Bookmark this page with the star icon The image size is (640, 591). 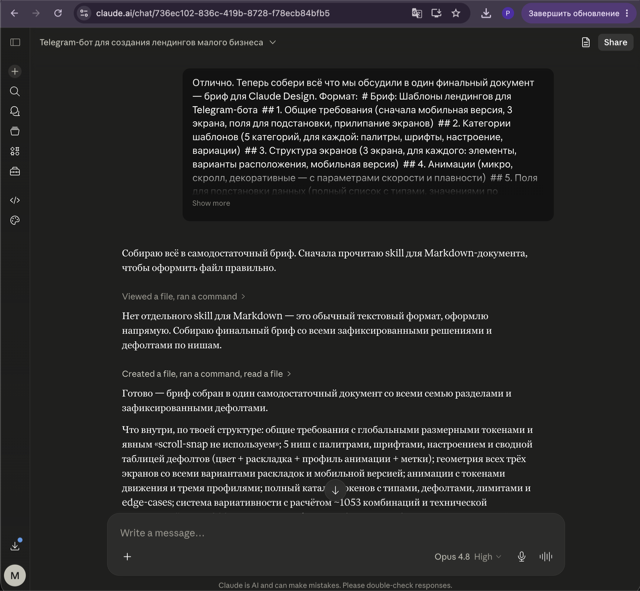(x=456, y=13)
